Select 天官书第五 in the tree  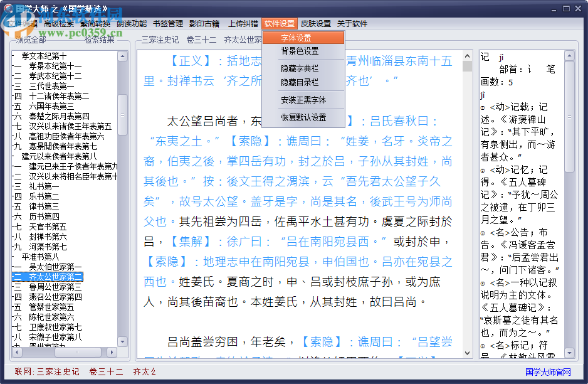click(48, 227)
